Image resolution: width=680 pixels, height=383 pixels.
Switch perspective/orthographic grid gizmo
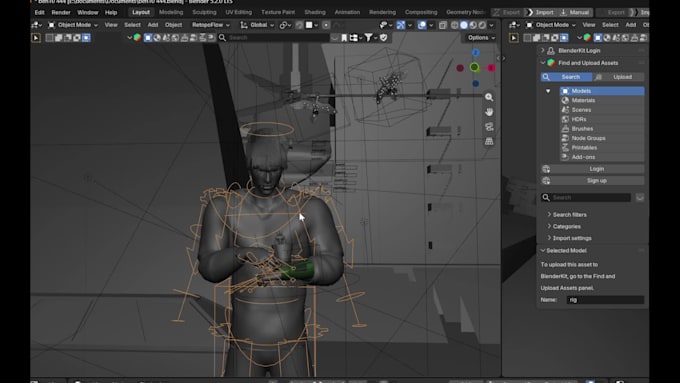click(x=489, y=141)
